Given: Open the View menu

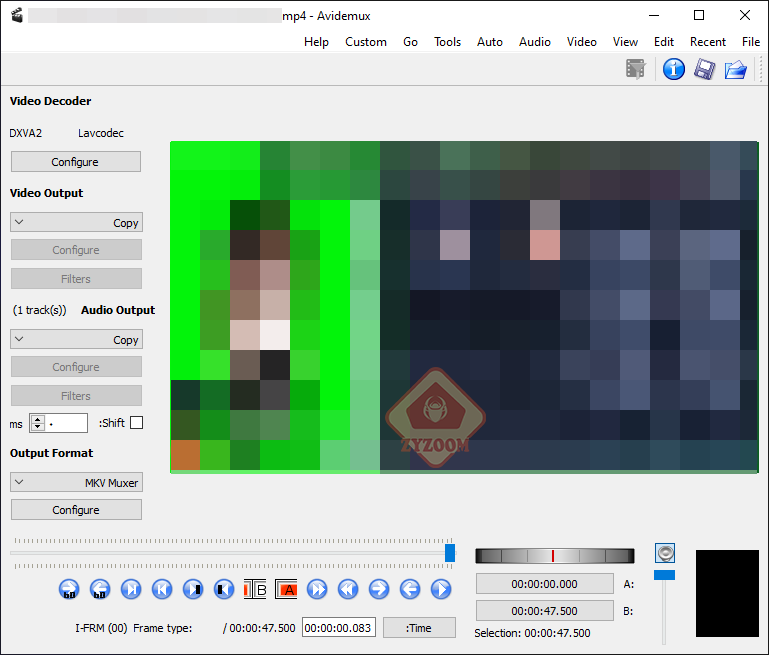Looking at the screenshot, I should pyautogui.click(x=625, y=42).
